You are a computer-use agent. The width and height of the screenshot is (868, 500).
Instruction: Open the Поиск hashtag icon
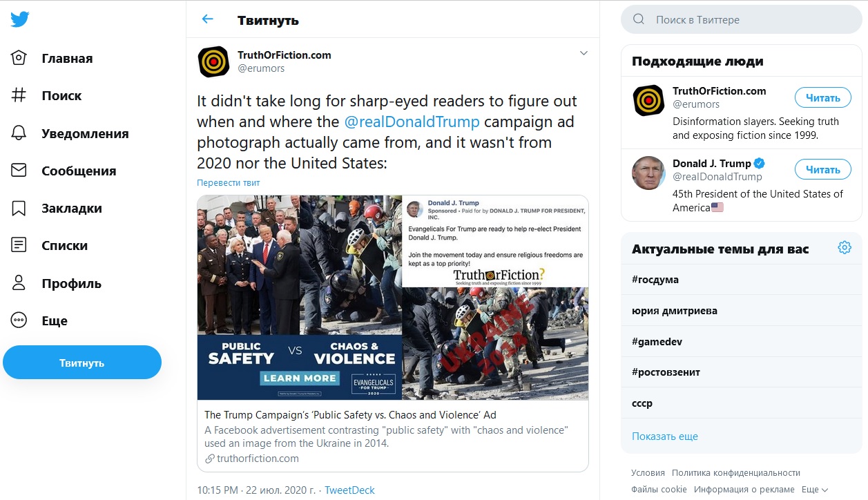pos(19,95)
